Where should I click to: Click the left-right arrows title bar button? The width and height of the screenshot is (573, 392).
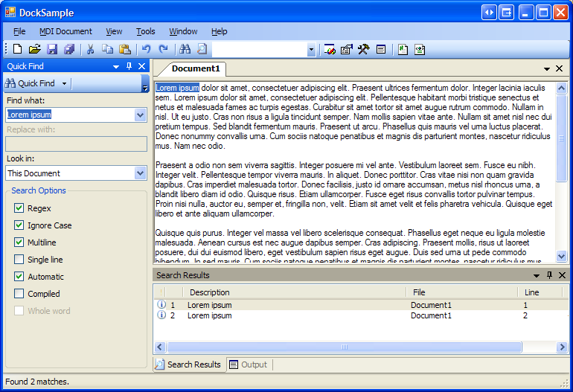(490, 13)
